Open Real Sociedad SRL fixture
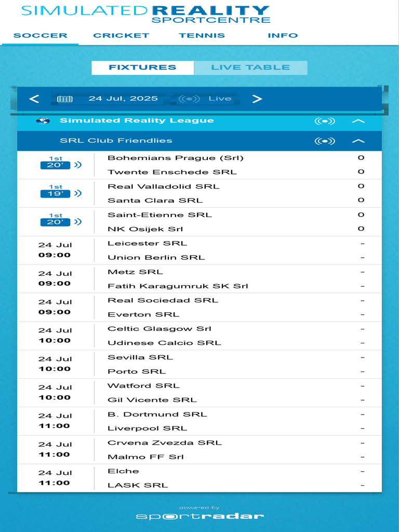The height and width of the screenshot is (532, 399). click(163, 300)
